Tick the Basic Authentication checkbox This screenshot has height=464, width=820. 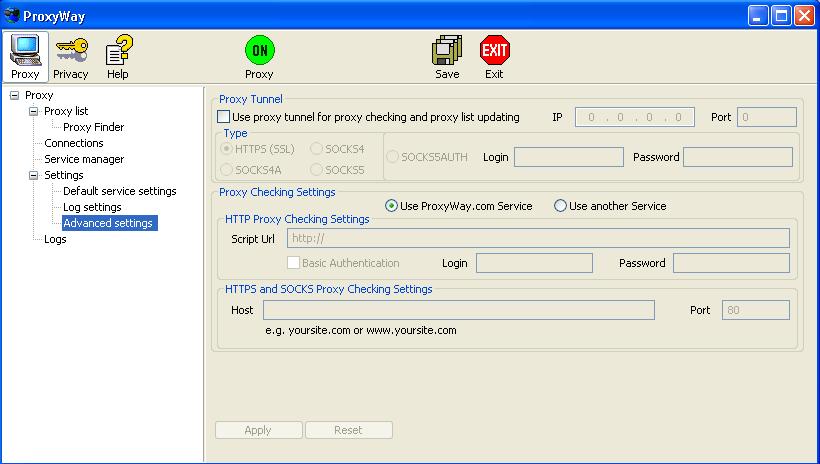pyautogui.click(x=293, y=263)
